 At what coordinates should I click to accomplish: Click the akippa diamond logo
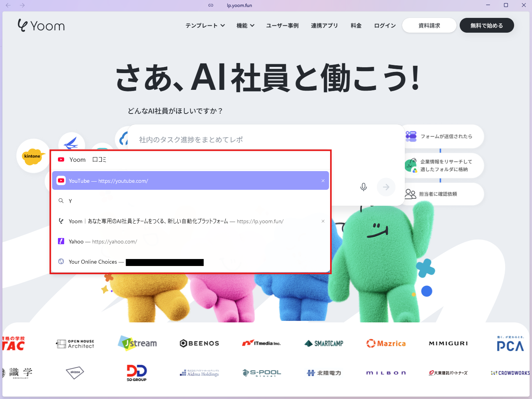pos(75,373)
